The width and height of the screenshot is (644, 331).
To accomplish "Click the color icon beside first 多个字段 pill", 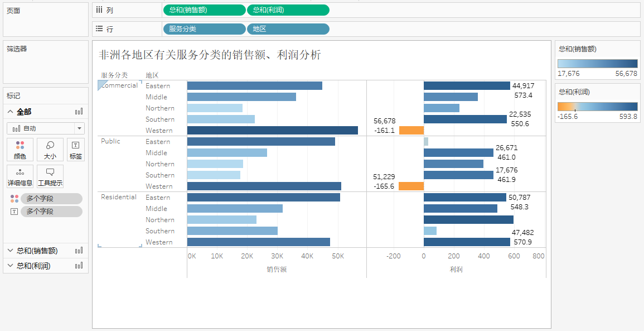I will pyautogui.click(x=14, y=199).
